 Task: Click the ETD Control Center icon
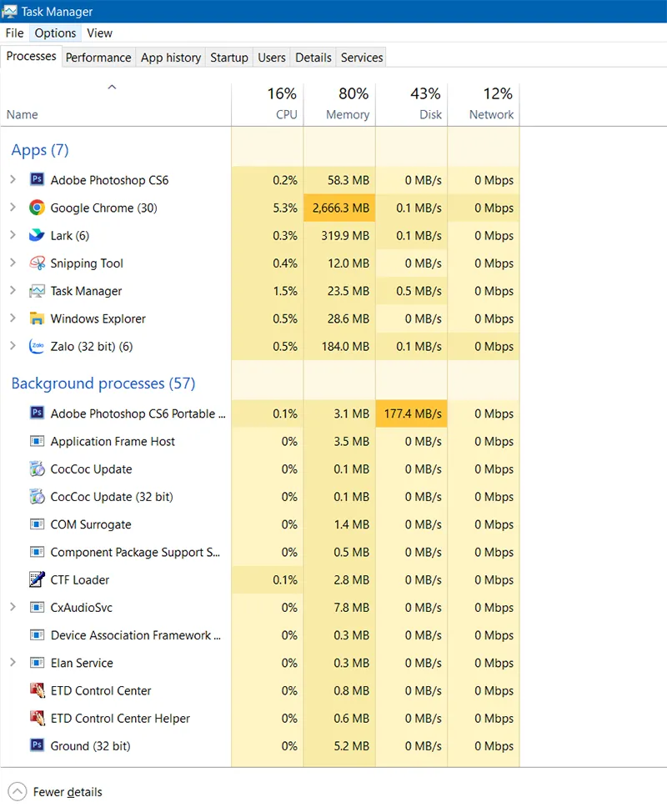(x=37, y=690)
